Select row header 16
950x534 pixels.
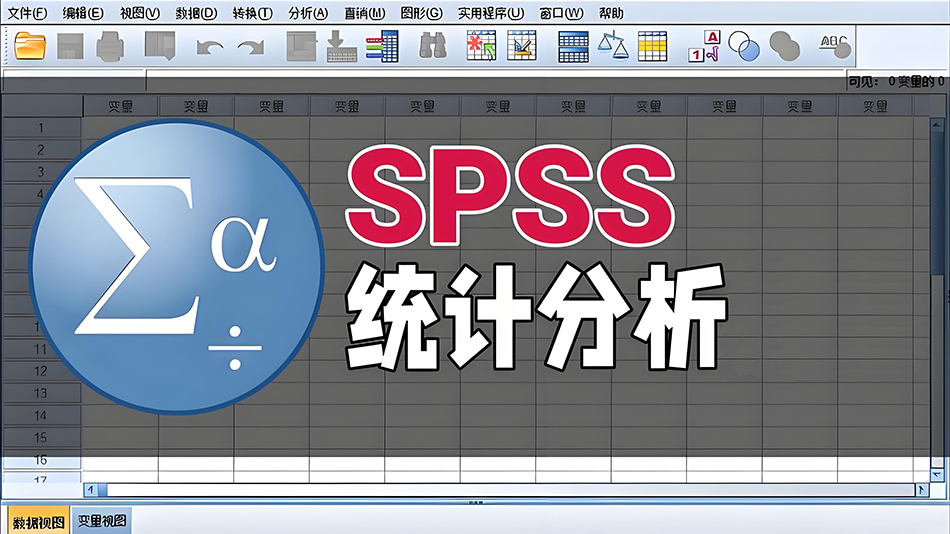point(41,460)
